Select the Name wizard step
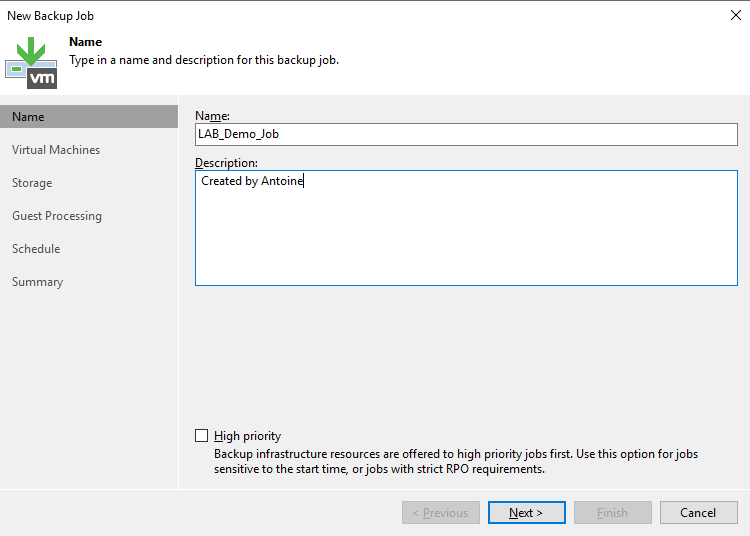Viewport: 750px width, 536px height. tap(89, 117)
